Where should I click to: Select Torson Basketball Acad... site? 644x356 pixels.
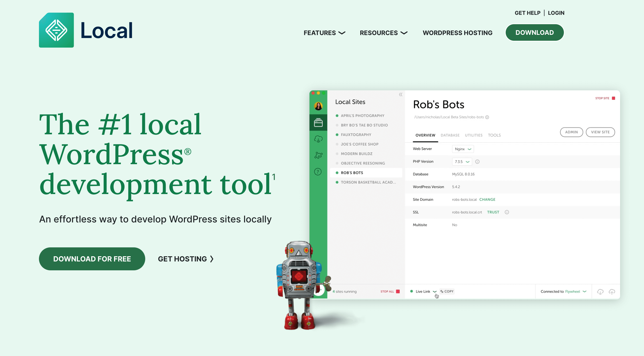pos(366,182)
